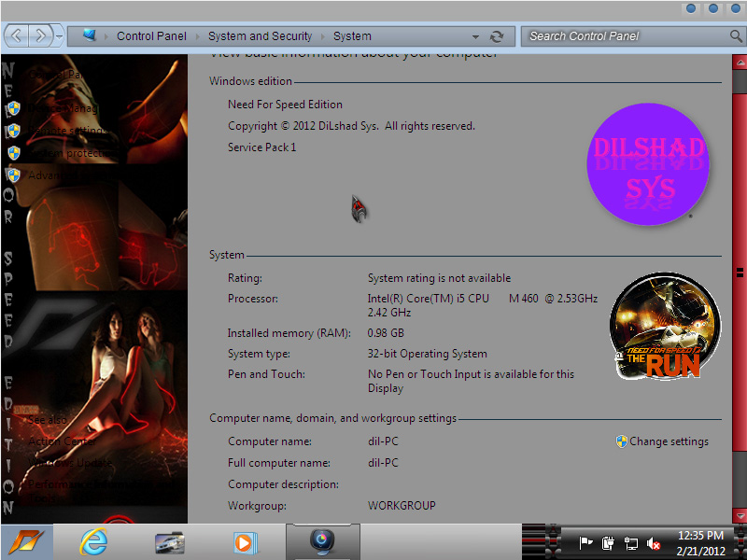Screen dimensions: 747x560
Task: Click the Change settings link
Action: pyautogui.click(x=669, y=441)
